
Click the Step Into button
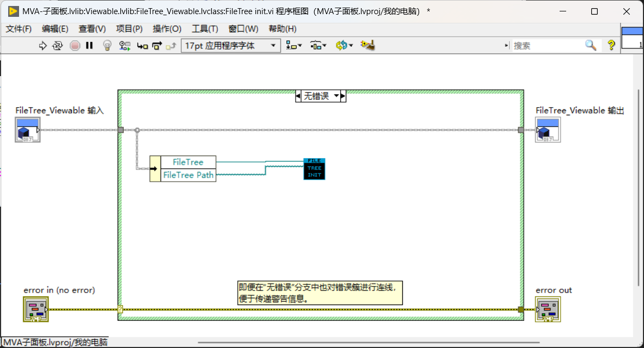(x=142, y=46)
